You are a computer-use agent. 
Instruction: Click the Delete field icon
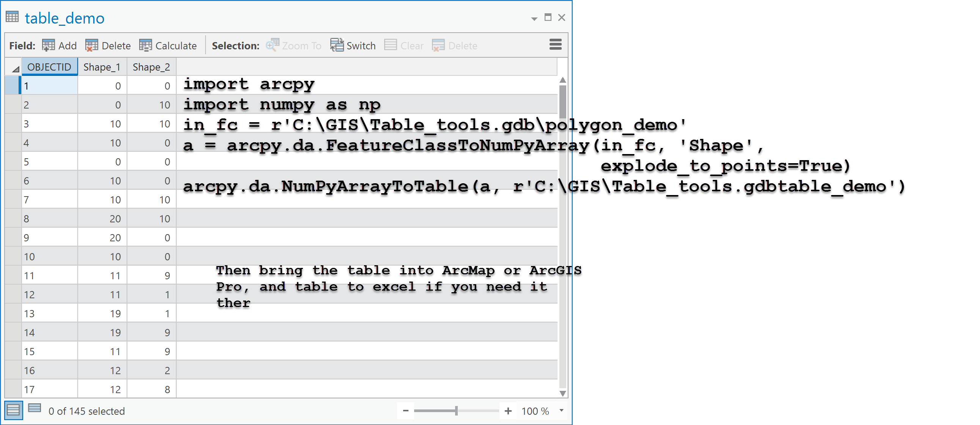tap(92, 45)
